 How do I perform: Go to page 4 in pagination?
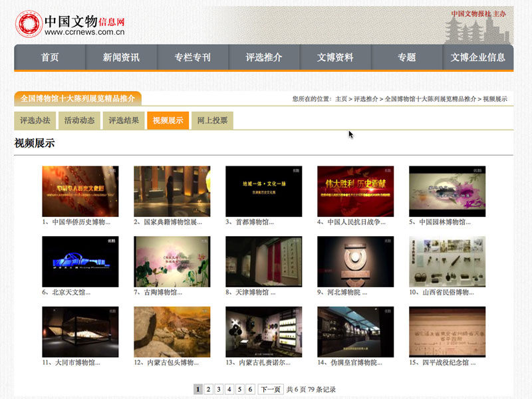click(x=229, y=389)
